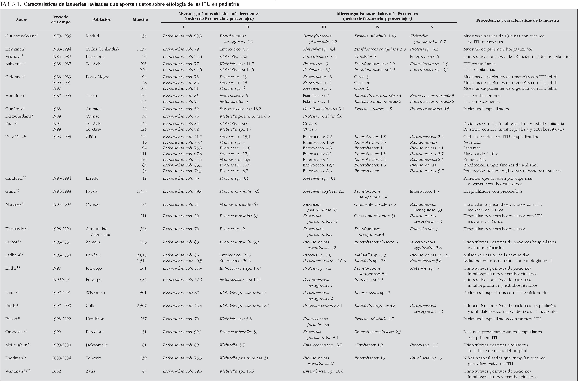Click population cell 'Porto Alegre'
This screenshot has height=381, width=588.
coord(97,77)
